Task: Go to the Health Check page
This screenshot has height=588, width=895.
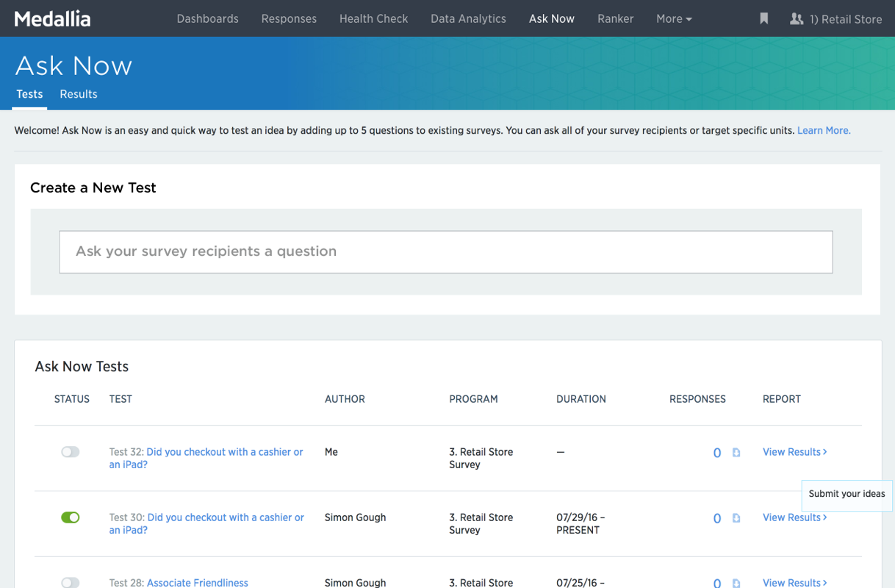Action: (x=373, y=19)
